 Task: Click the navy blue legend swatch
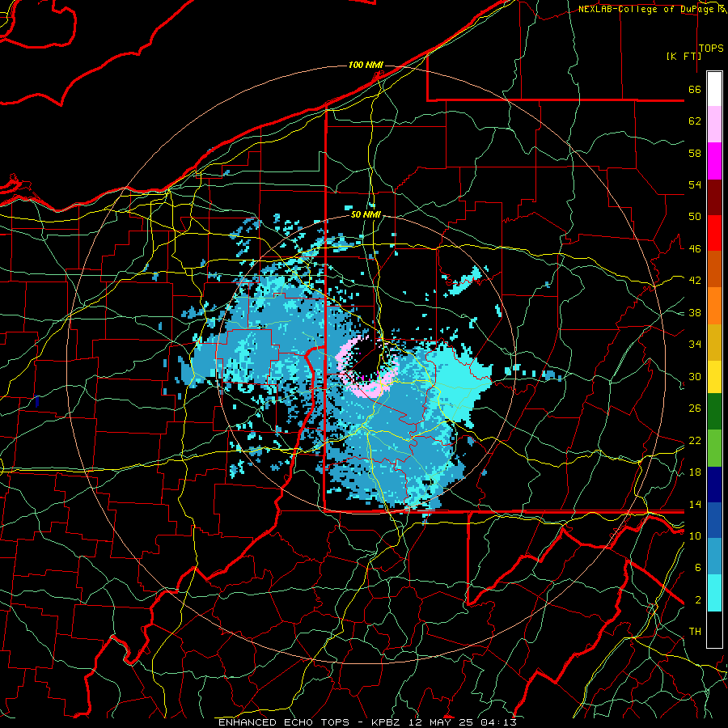(714, 485)
